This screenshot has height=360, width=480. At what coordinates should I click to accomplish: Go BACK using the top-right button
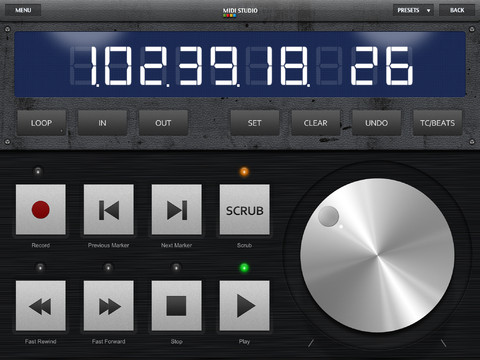457,10
